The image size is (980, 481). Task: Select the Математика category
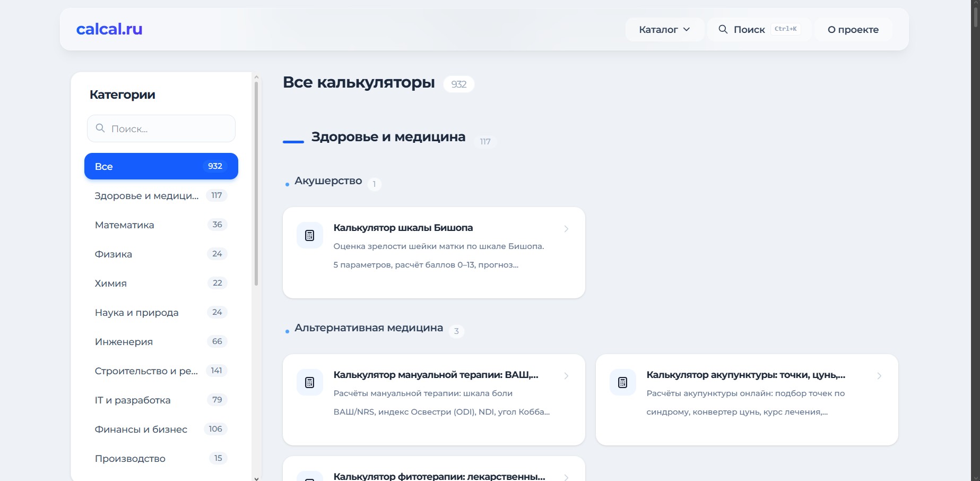pos(125,225)
